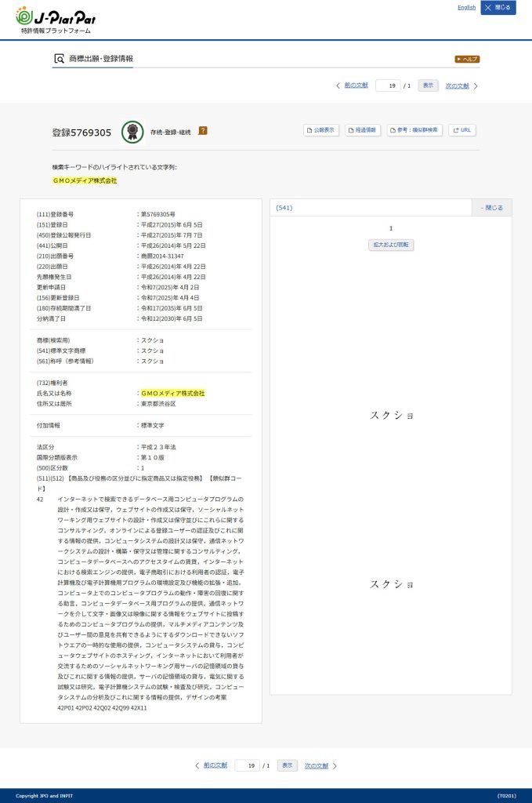Click the URL button
This screenshot has width=532, height=803.
462,130
